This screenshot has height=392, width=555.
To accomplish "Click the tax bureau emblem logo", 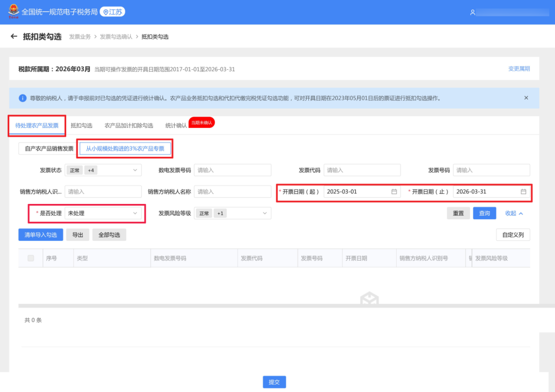I will [13, 11].
